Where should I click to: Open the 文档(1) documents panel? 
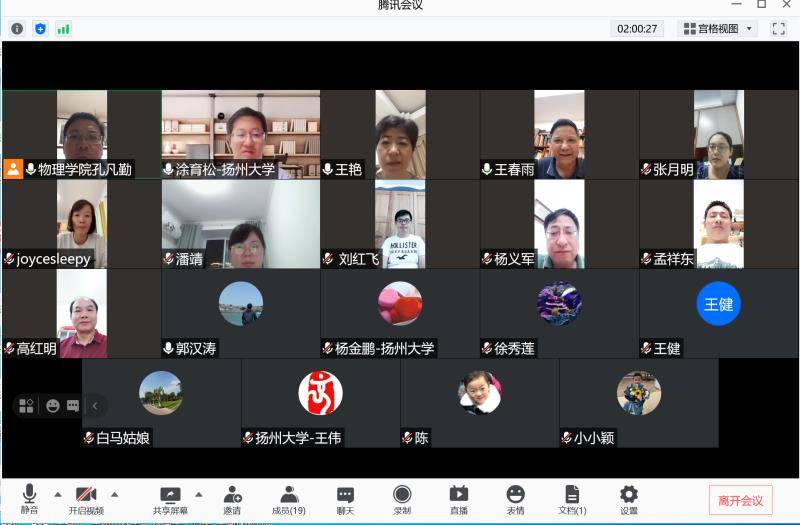tap(572, 500)
